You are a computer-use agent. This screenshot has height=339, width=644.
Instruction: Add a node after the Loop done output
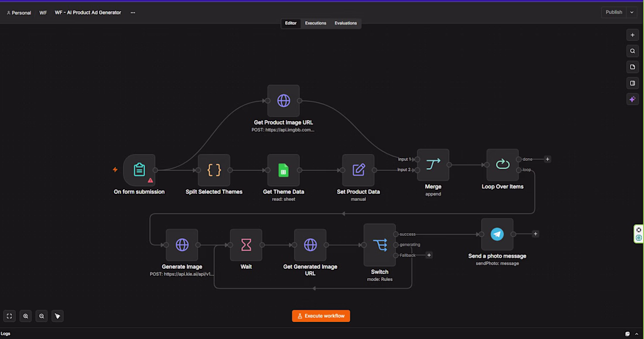point(547,159)
